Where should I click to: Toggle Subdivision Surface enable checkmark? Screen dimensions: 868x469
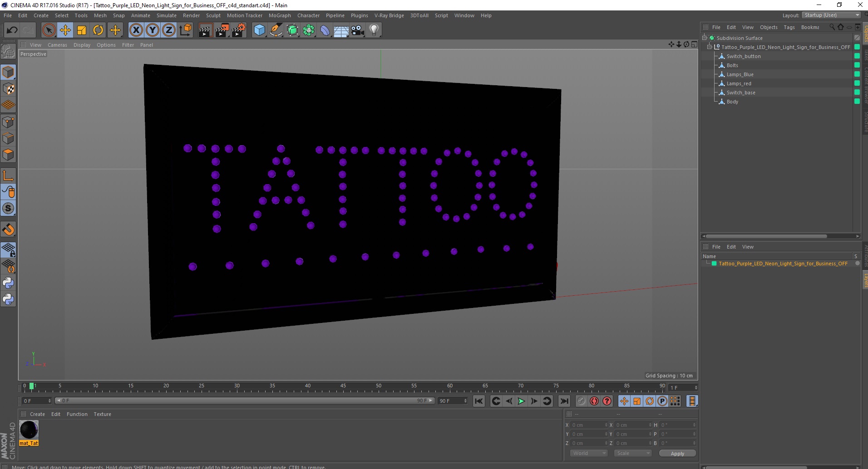[x=857, y=38]
